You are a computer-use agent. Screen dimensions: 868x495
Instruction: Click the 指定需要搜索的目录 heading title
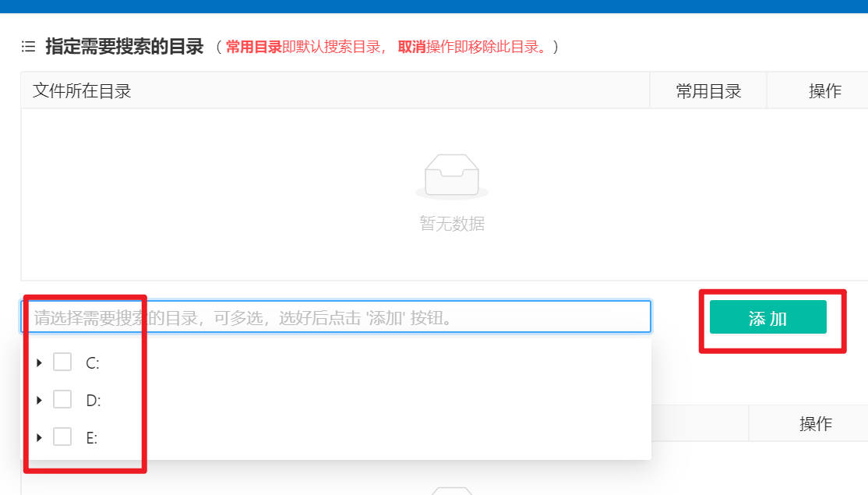pos(124,47)
